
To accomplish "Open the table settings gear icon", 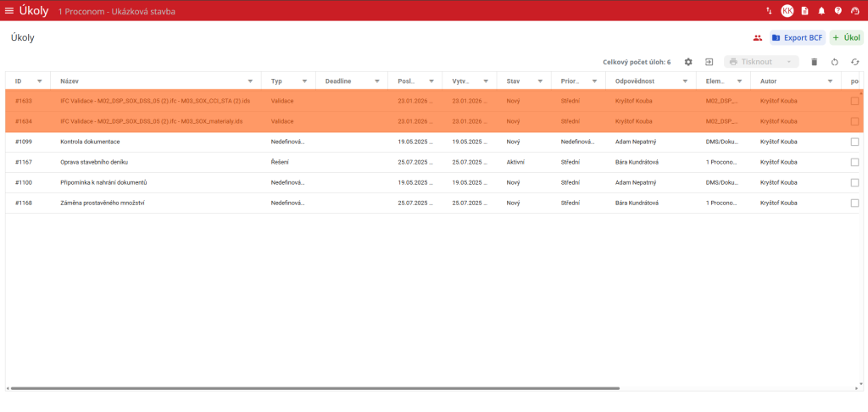I will [688, 62].
